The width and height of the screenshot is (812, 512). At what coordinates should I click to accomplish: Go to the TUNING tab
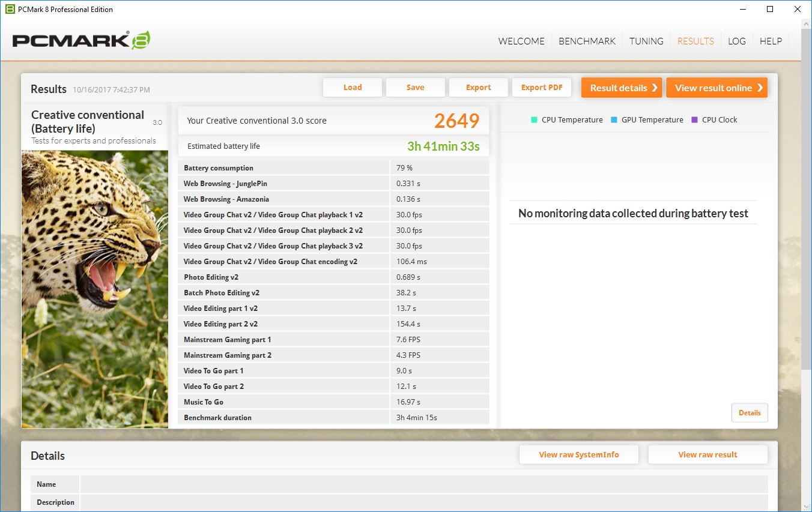646,41
